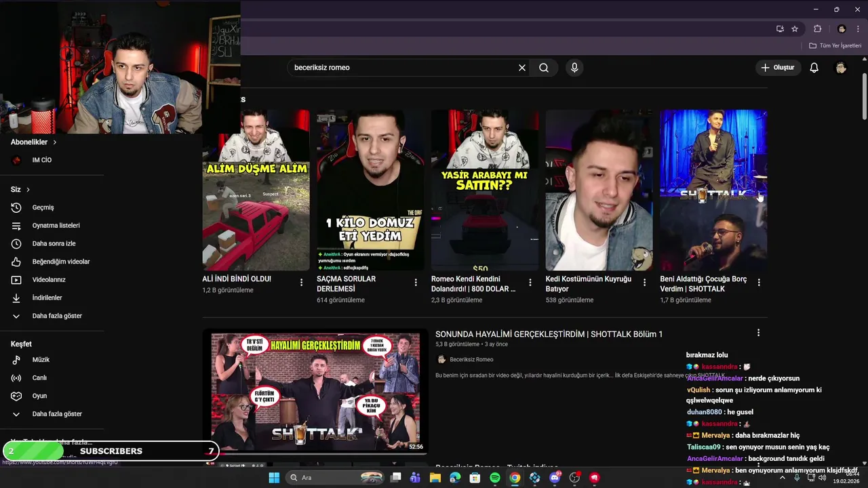Play the cat costume short thumbnail
The height and width of the screenshot is (488, 868).
coord(599,190)
